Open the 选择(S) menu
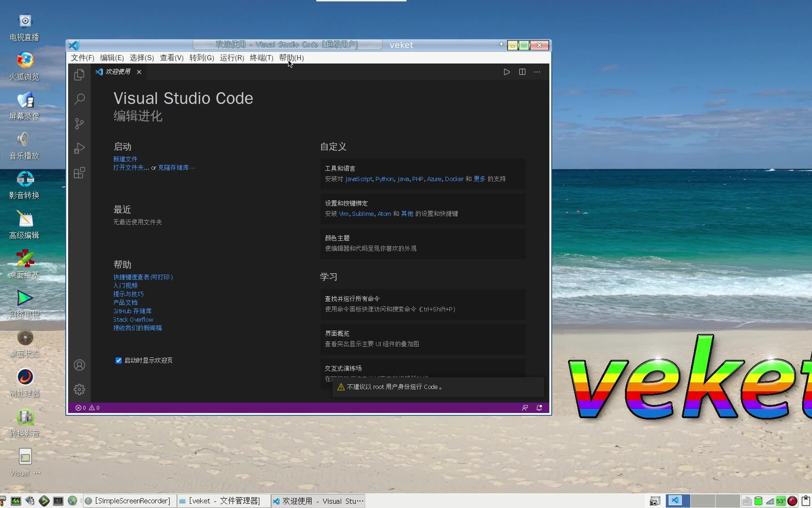 pos(142,58)
